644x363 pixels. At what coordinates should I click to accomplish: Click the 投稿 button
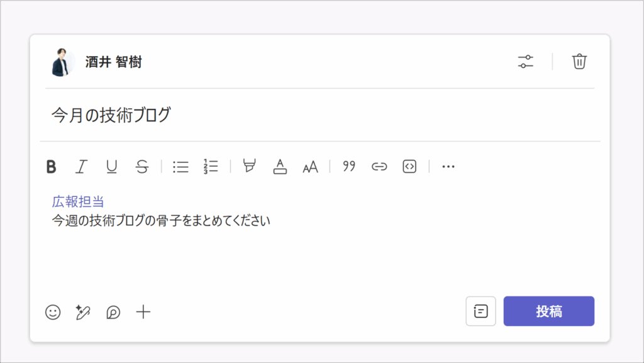pyautogui.click(x=548, y=311)
